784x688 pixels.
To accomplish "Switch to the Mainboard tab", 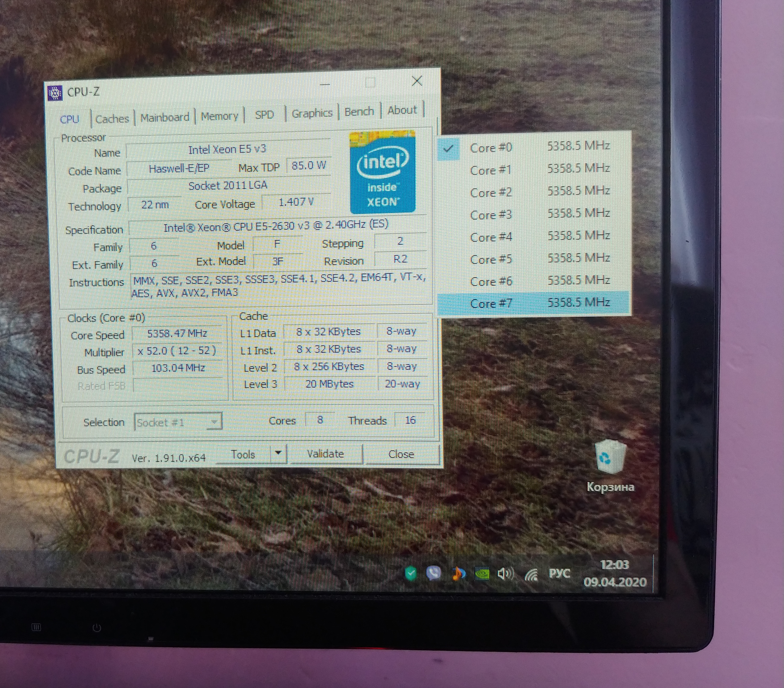I will pos(165,117).
